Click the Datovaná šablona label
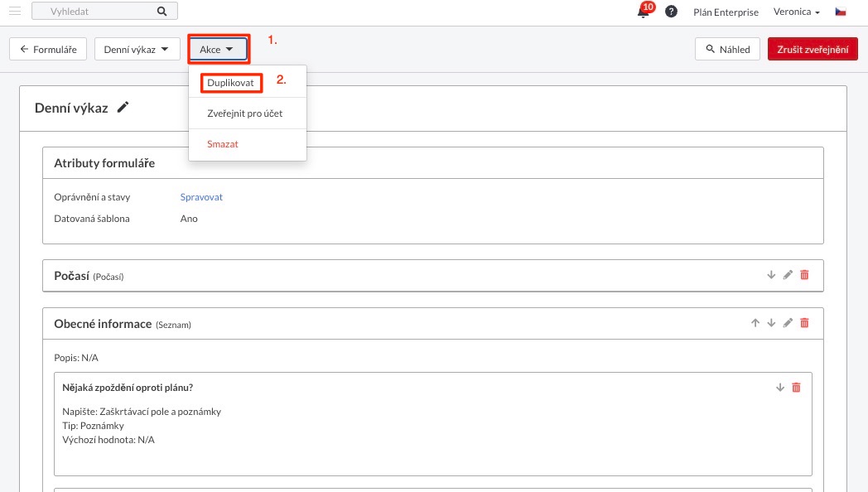 click(x=92, y=219)
